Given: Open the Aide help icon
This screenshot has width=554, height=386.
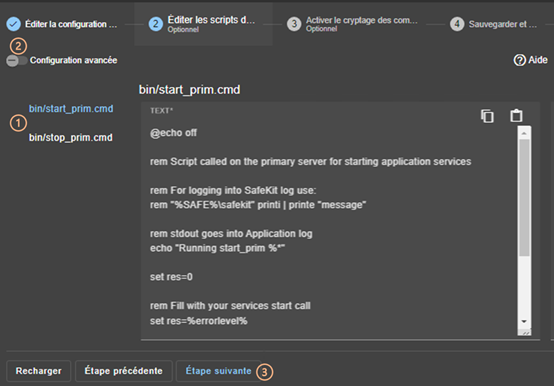Looking at the screenshot, I should [519, 60].
